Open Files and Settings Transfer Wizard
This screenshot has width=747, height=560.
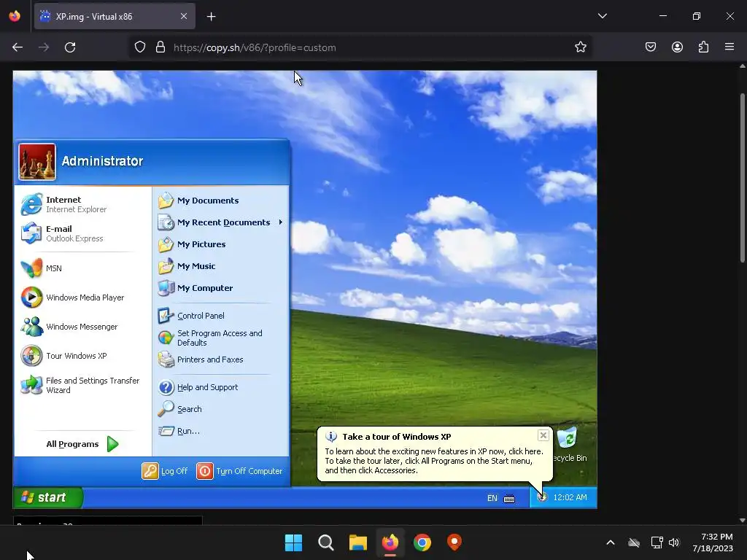click(80, 385)
